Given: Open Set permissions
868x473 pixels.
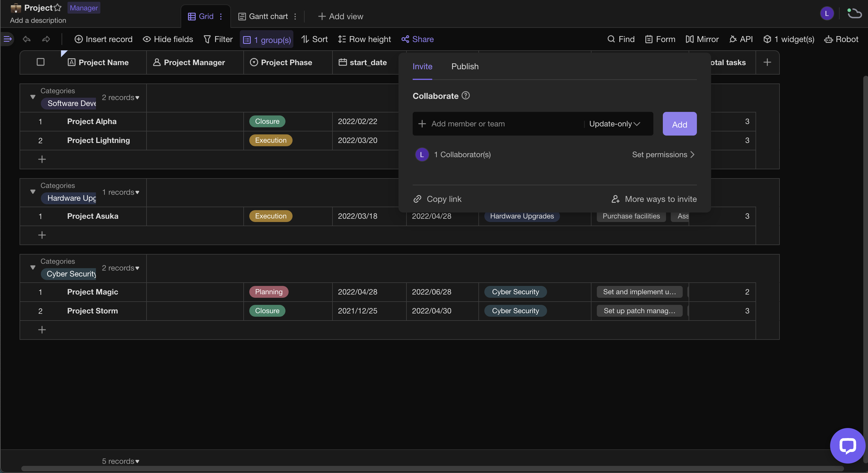Looking at the screenshot, I should click(x=663, y=155).
